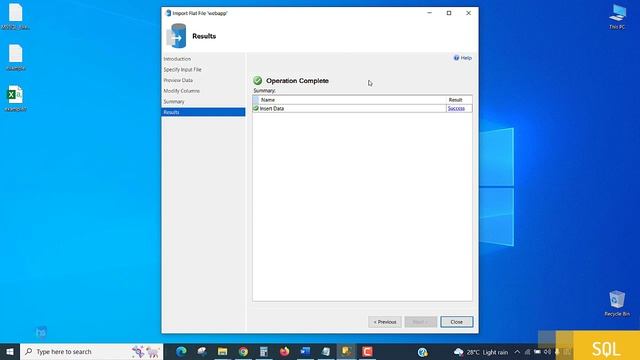Open the red C app on taskbar
Viewport: 640px width, 360px height.
click(367, 351)
